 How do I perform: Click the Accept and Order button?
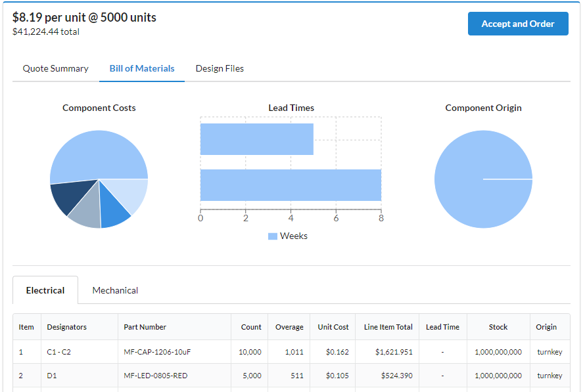tap(517, 24)
